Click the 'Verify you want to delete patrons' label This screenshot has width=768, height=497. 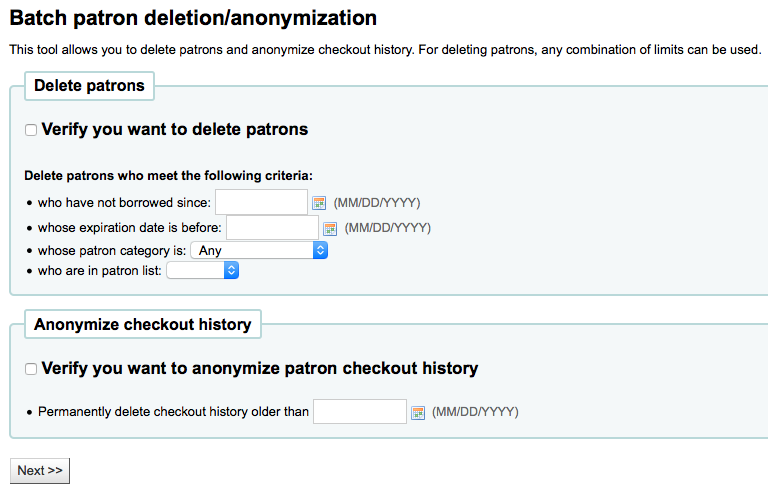click(x=175, y=129)
